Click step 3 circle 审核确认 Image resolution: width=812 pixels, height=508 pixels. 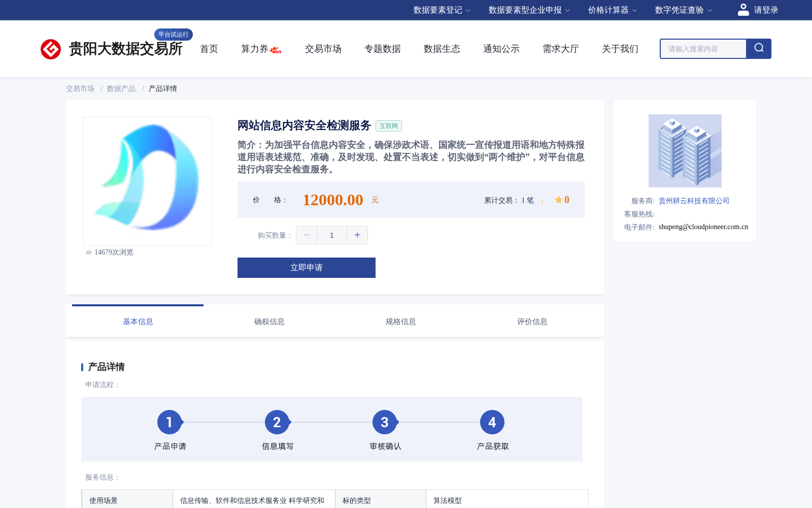(x=385, y=422)
